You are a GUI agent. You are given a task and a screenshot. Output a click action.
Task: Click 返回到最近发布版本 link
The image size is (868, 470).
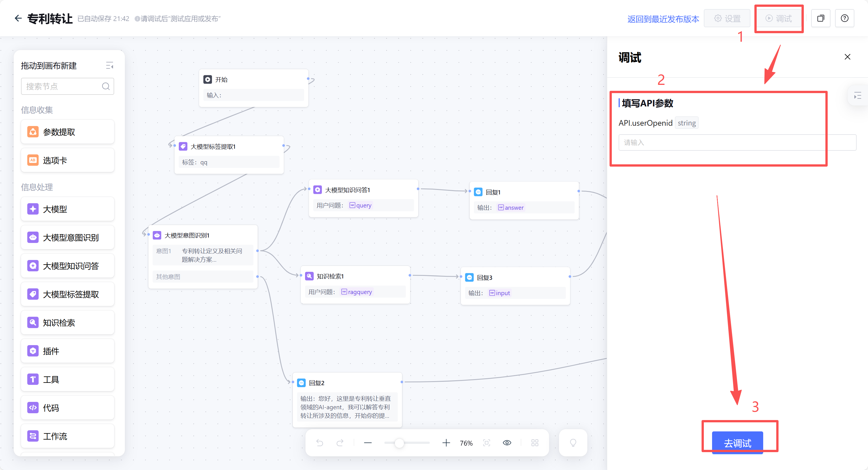[x=663, y=19]
